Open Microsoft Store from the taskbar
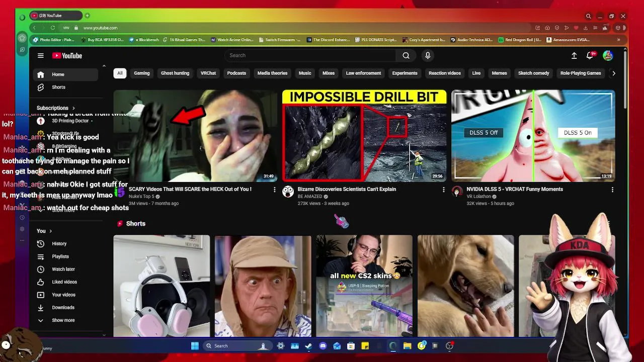Image resolution: width=644 pixels, height=362 pixels. (x=351, y=346)
